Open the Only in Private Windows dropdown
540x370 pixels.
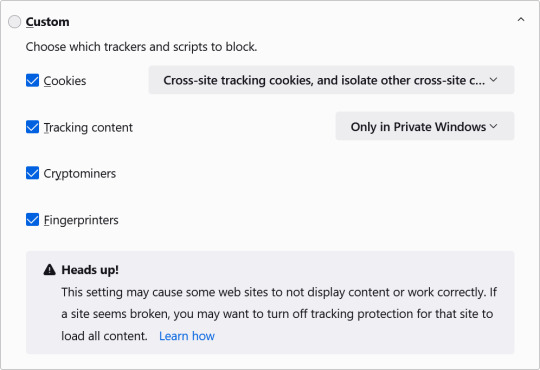coord(425,126)
